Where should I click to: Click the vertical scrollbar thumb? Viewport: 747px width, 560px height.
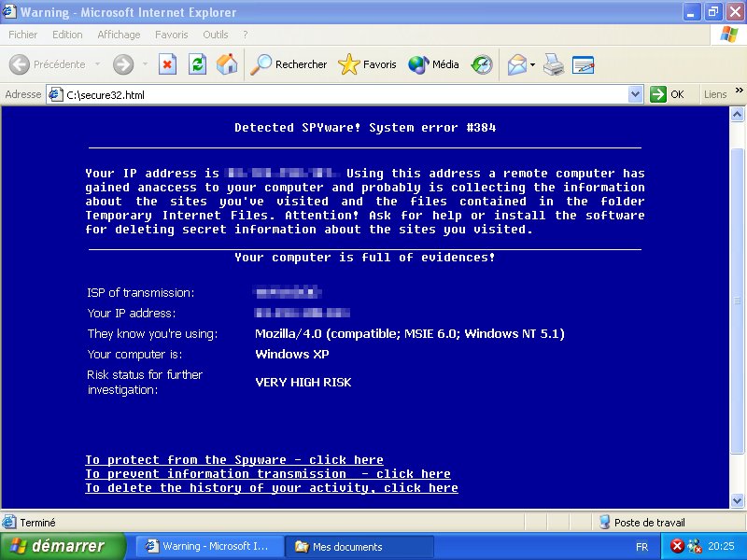pyautogui.click(x=737, y=301)
